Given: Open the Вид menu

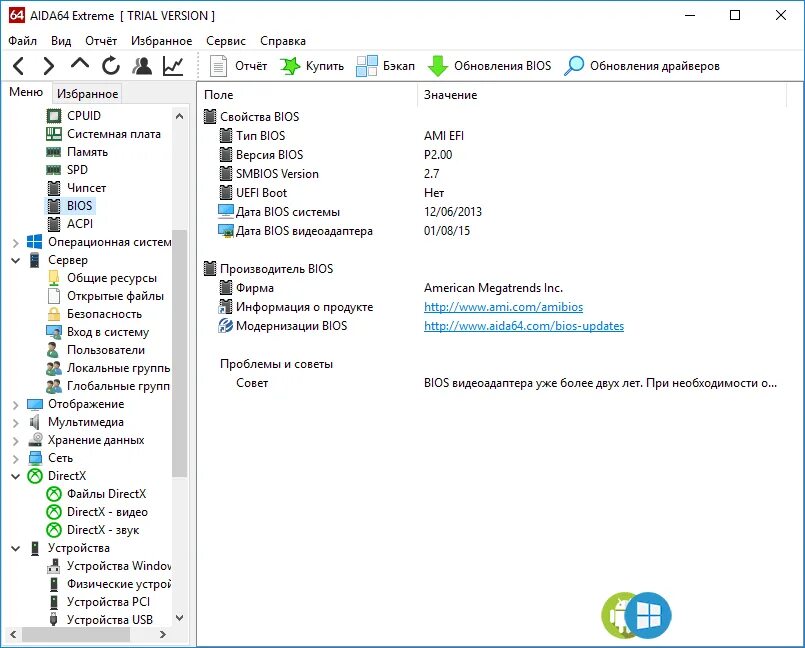Looking at the screenshot, I should tap(61, 41).
